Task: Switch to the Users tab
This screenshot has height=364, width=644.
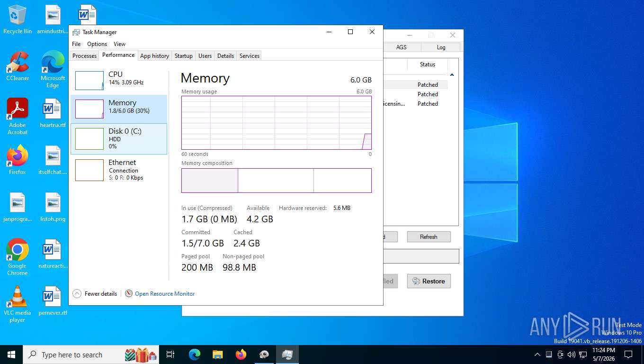Action: (205, 56)
